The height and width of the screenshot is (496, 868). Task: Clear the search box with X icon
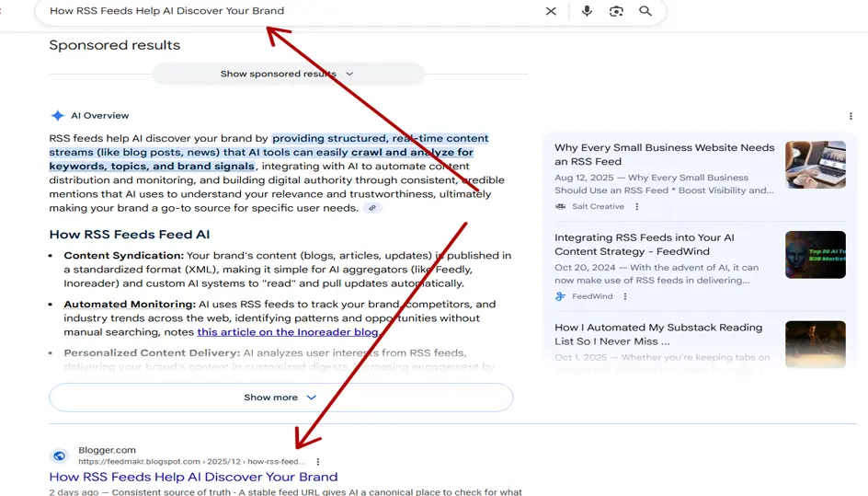pyautogui.click(x=551, y=11)
